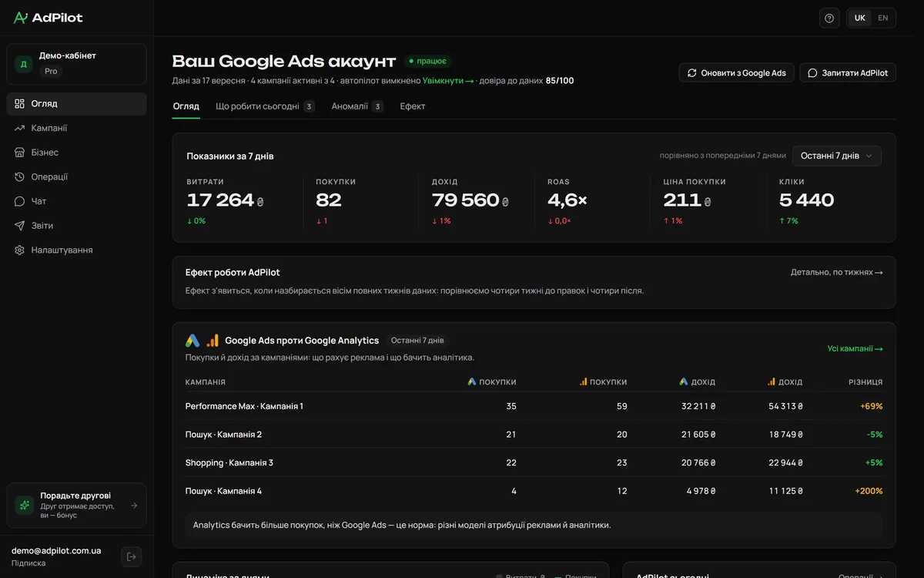Click the працює status badge
The height and width of the screenshot is (578, 924).
coord(428,61)
